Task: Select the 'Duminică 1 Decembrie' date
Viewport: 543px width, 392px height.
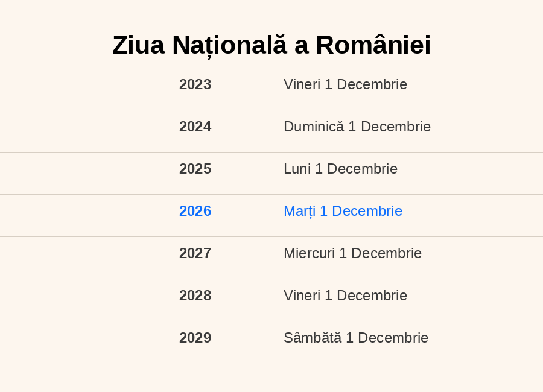Action: 357,127
